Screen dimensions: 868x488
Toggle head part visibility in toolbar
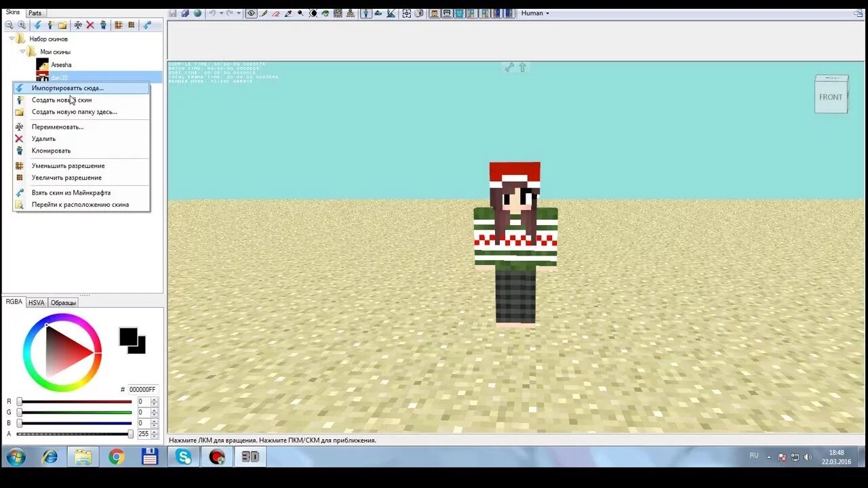(434, 13)
